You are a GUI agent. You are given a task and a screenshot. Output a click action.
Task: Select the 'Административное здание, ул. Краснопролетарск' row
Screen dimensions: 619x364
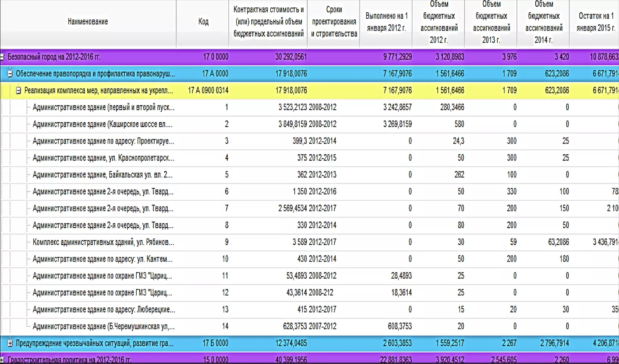coord(103,158)
